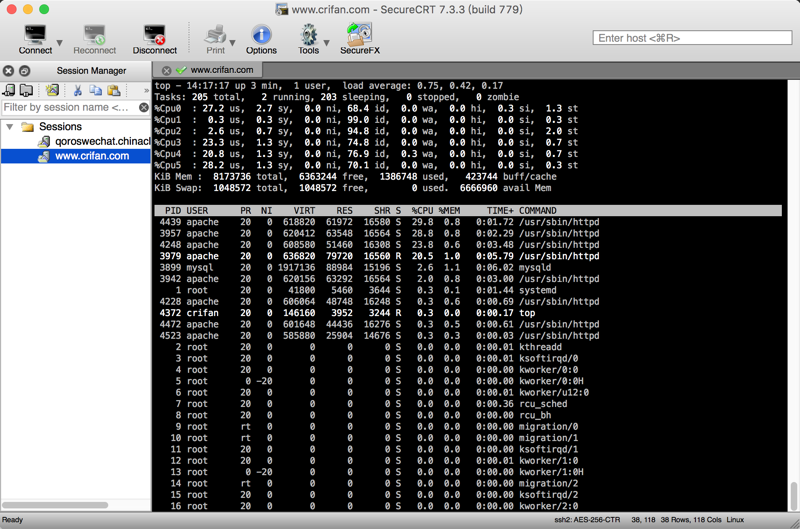Click the 38 Rows, 118 Cols status
The image size is (800, 529).
(x=691, y=520)
